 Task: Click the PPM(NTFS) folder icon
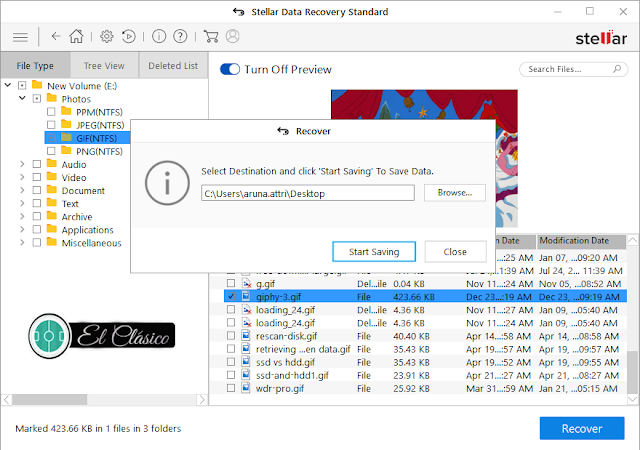[66, 111]
